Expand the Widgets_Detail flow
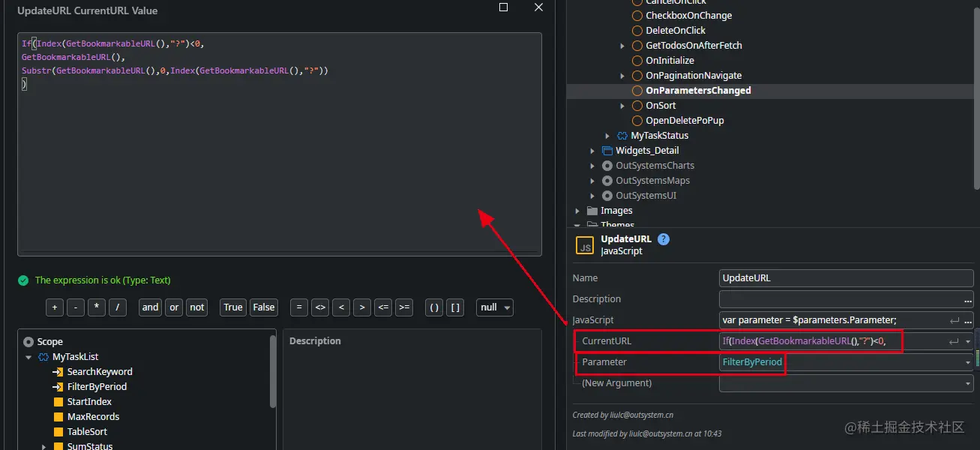980x450 pixels. (592, 151)
